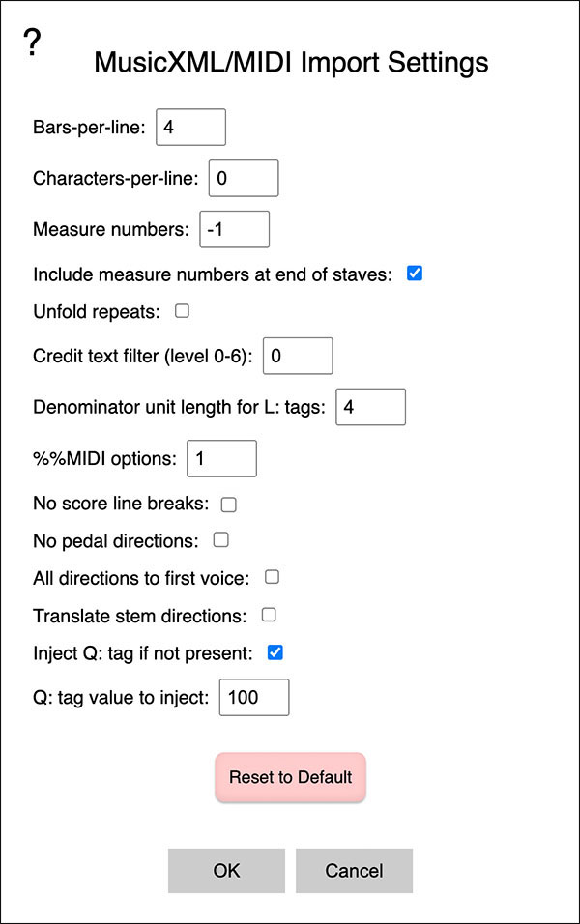Click the Inject Q: tag label text
580x924 pixels.
tap(143, 653)
